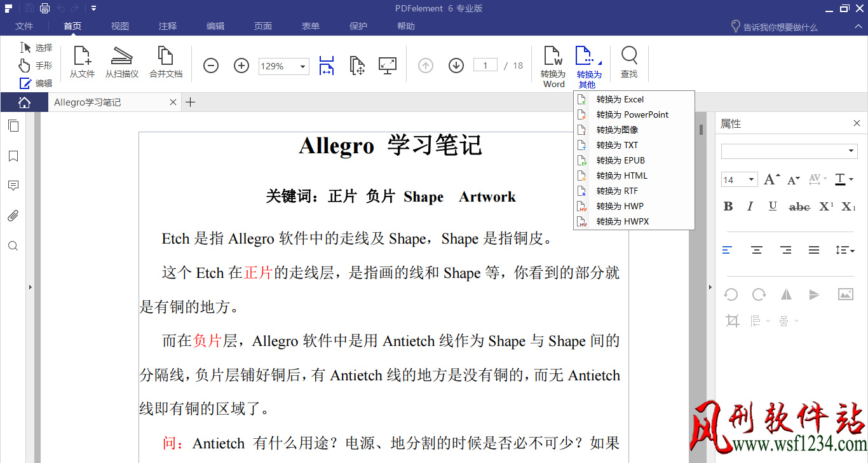
Task: Toggle underline formatting
Action: click(x=773, y=206)
